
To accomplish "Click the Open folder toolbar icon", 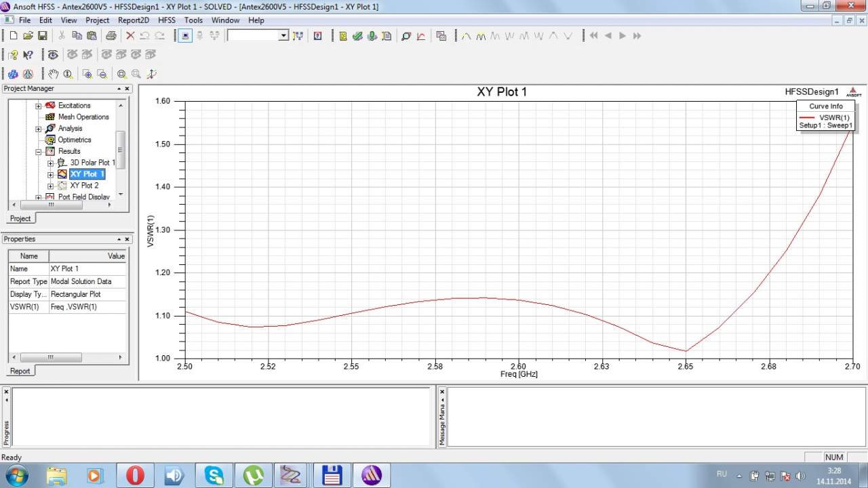I will click(x=28, y=36).
